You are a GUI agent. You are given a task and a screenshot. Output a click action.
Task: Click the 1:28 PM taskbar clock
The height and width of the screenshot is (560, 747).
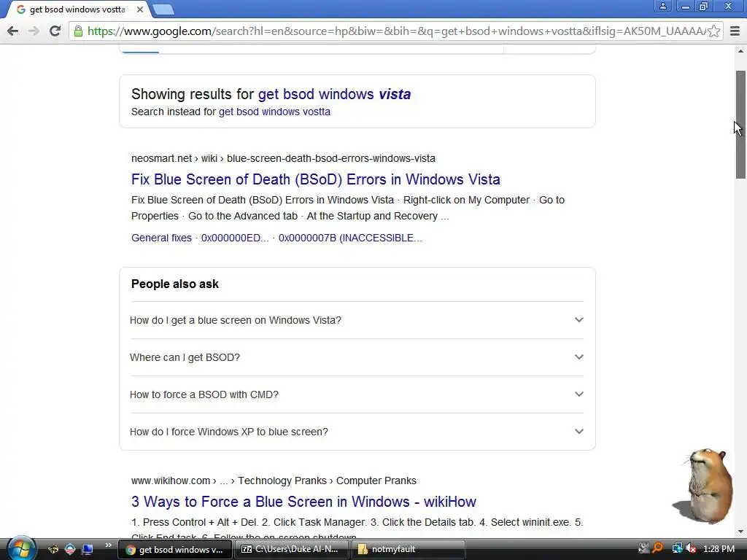[719, 549]
